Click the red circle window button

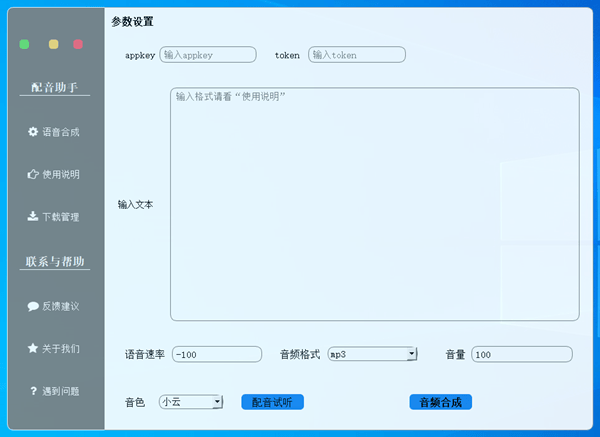click(78, 44)
